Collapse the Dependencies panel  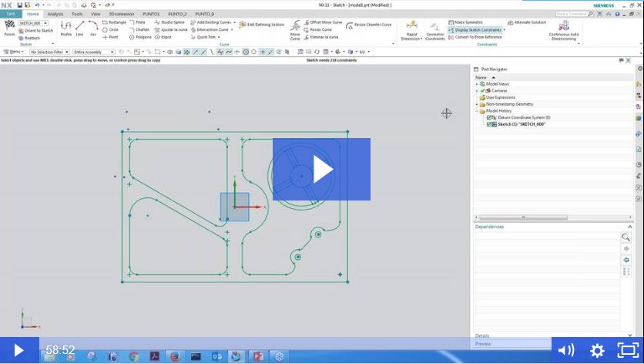point(629,227)
